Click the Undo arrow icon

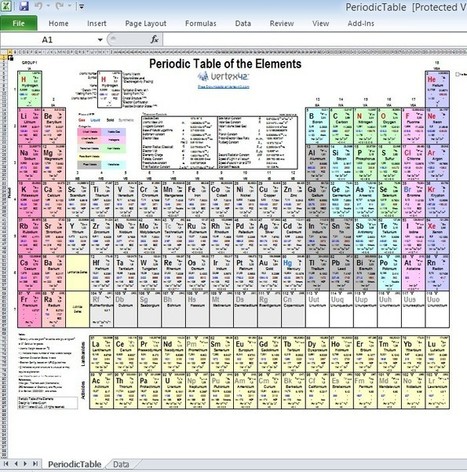[38, 6]
